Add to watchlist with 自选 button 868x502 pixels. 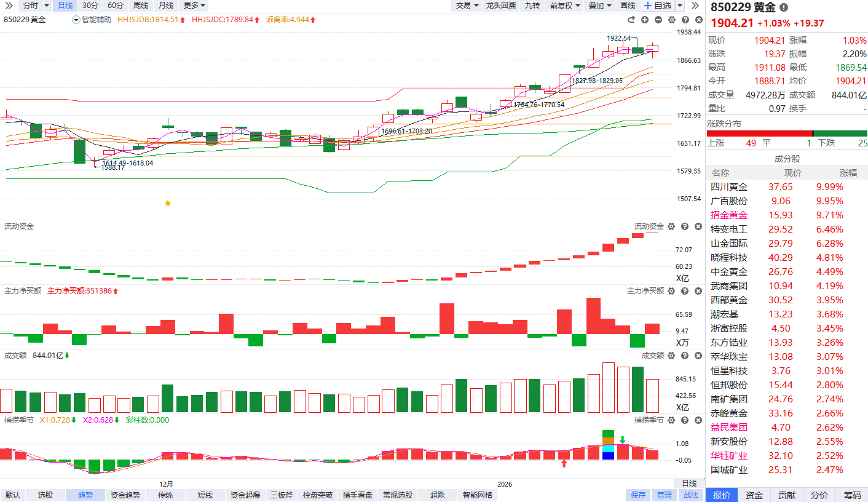pyautogui.click(x=658, y=6)
